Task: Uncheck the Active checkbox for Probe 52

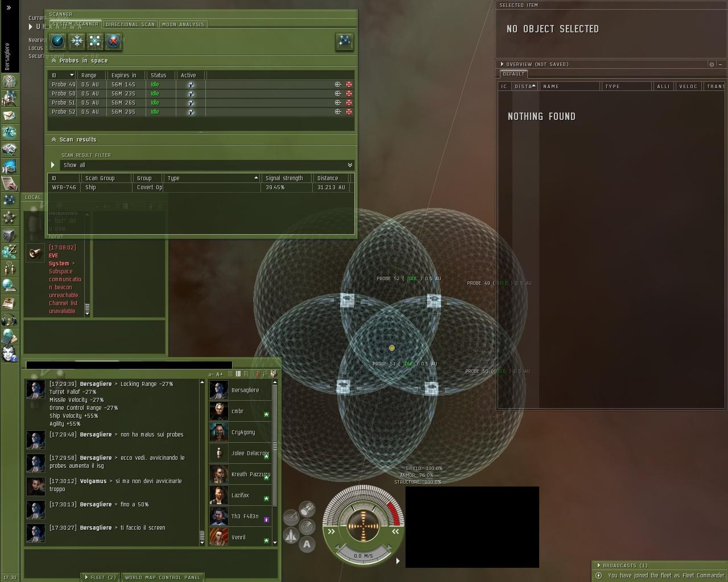Action: coord(191,111)
